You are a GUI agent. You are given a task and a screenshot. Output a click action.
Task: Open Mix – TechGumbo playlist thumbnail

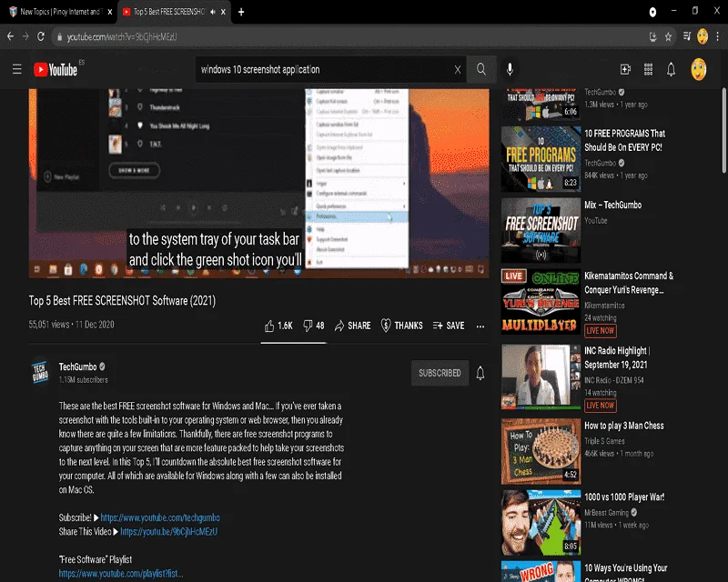click(541, 230)
